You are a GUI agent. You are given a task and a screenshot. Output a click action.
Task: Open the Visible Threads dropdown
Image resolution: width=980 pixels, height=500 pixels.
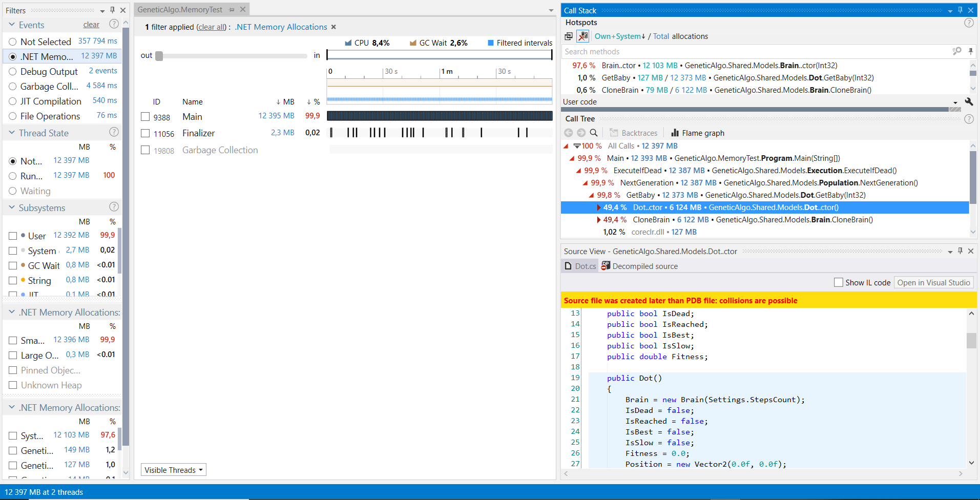(x=174, y=470)
